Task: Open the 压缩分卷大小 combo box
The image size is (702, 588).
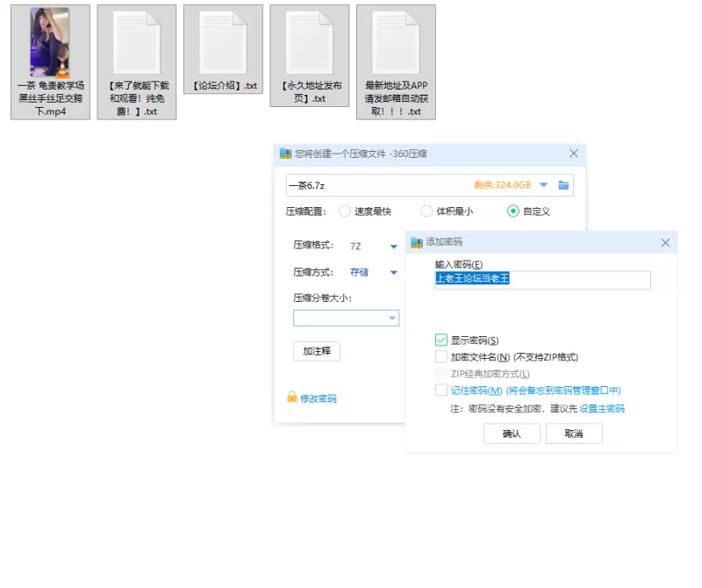Action: pos(346,318)
